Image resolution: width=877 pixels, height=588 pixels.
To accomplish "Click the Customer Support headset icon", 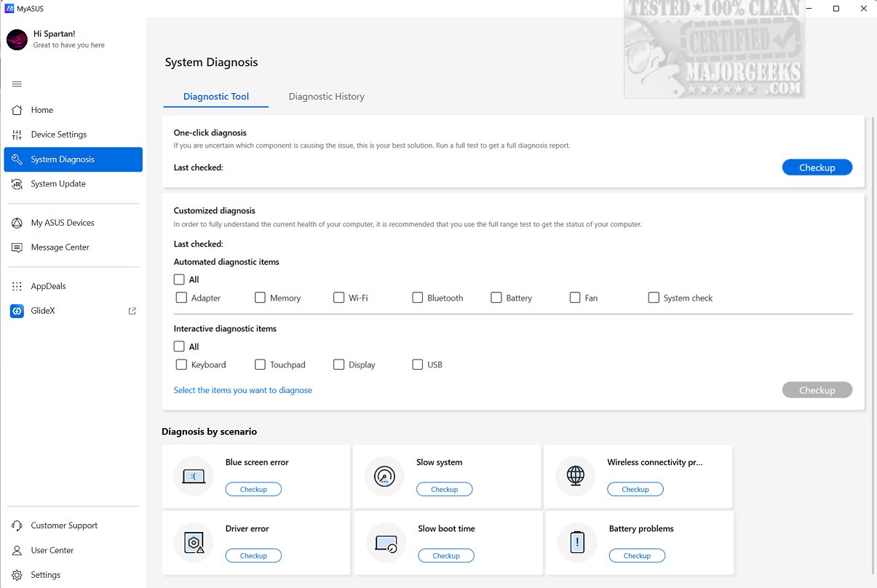I will 17,526.
